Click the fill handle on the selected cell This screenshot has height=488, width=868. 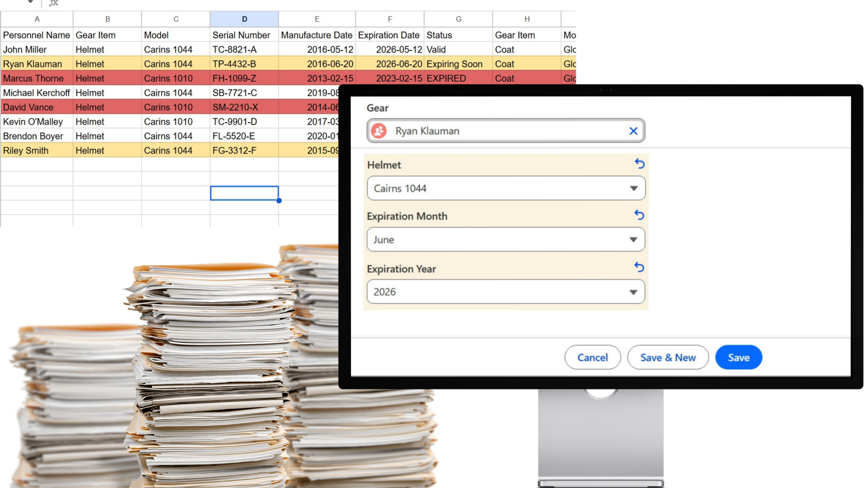pos(279,201)
